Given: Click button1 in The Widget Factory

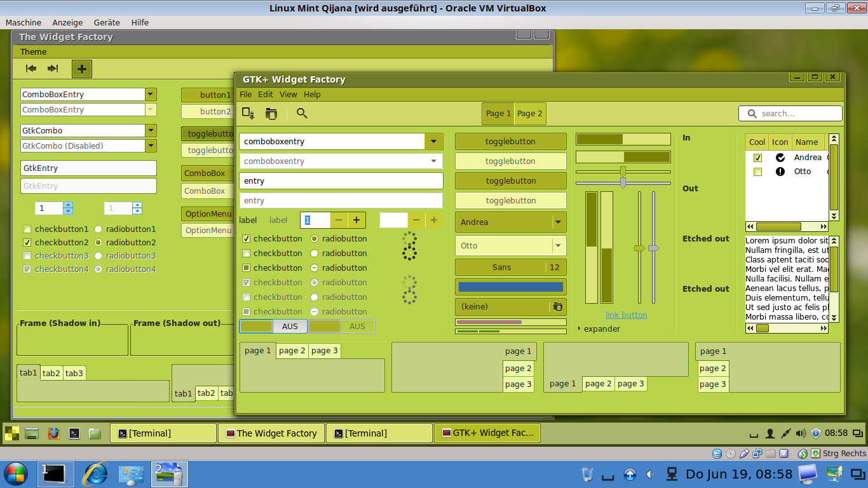Looking at the screenshot, I should [208, 95].
